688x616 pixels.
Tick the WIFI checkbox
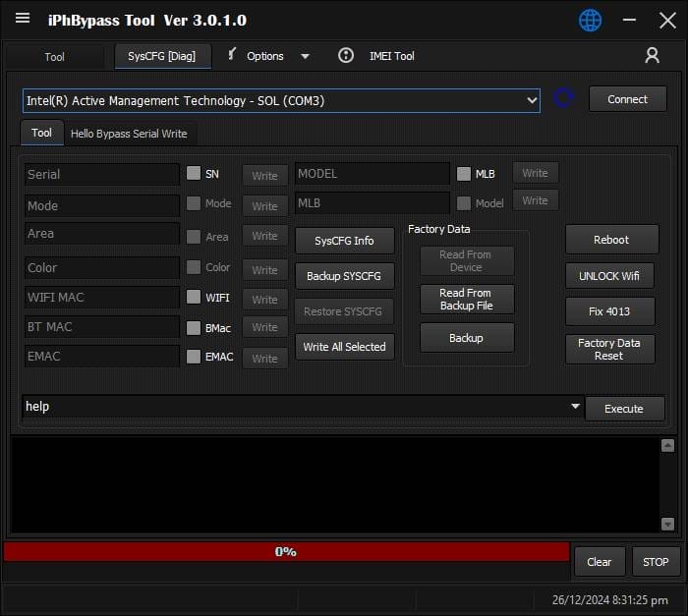(194, 297)
